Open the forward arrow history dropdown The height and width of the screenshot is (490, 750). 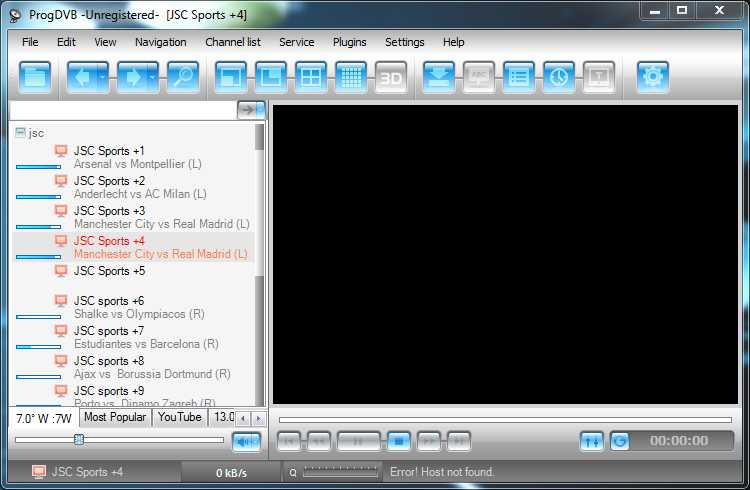153,77
